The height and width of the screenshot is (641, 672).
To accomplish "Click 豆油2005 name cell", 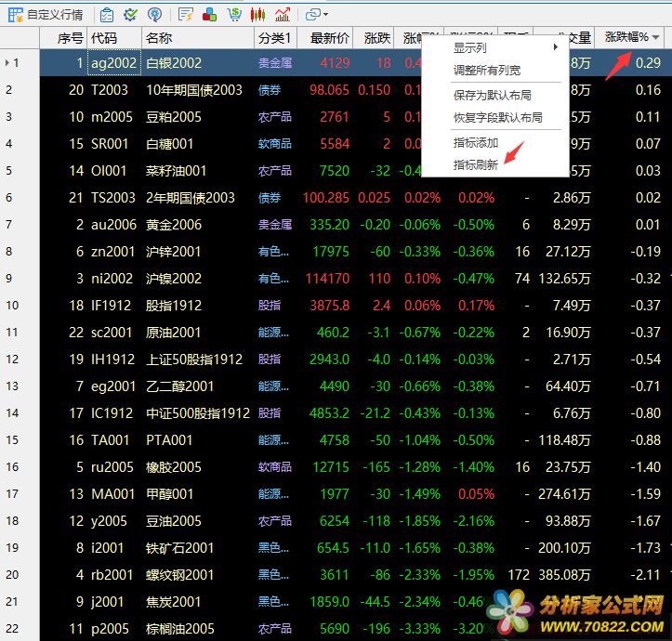I will 174,521.
